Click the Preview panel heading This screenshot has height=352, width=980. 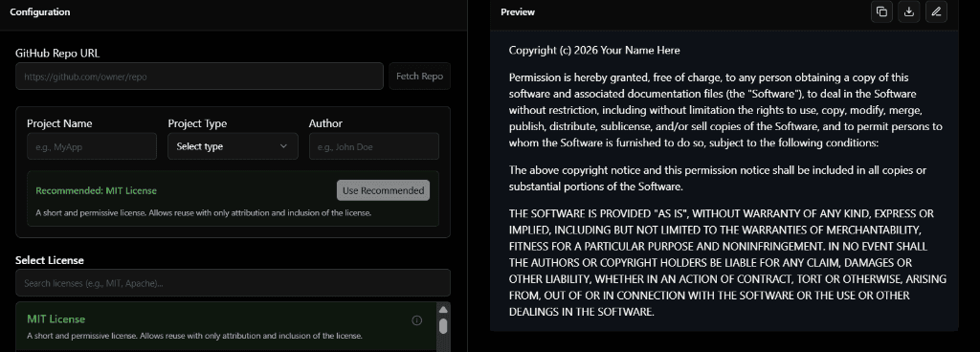pos(518,11)
